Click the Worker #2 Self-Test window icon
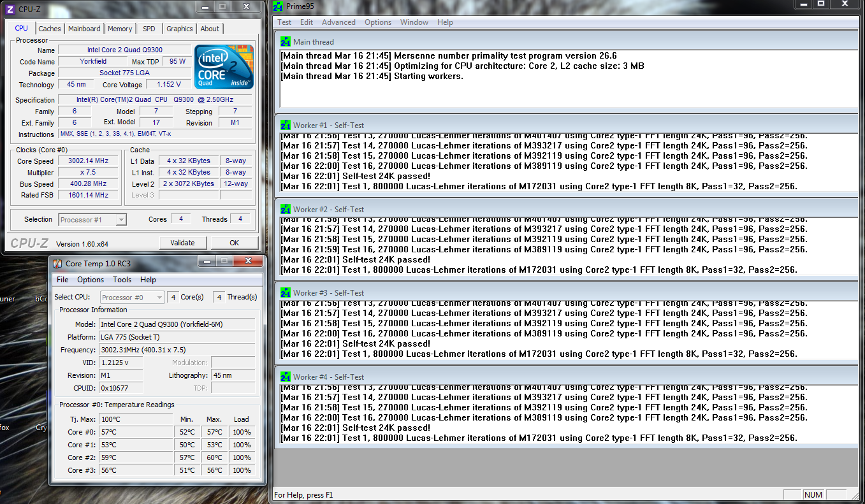Viewport: 865px width, 504px height. click(286, 209)
